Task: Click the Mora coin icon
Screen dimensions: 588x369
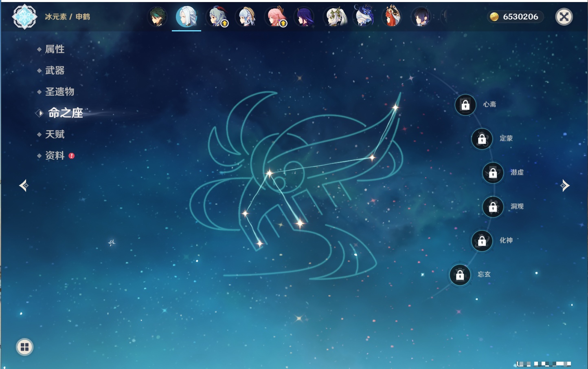Action: (494, 17)
